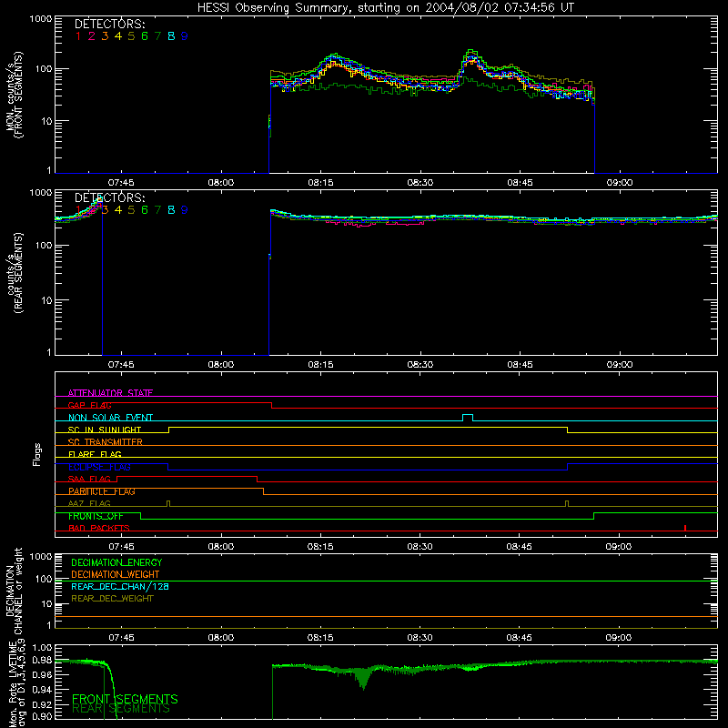The image size is (728, 728).
Task: Click the ECLIPSE_FLAG label
Action: click(99, 467)
